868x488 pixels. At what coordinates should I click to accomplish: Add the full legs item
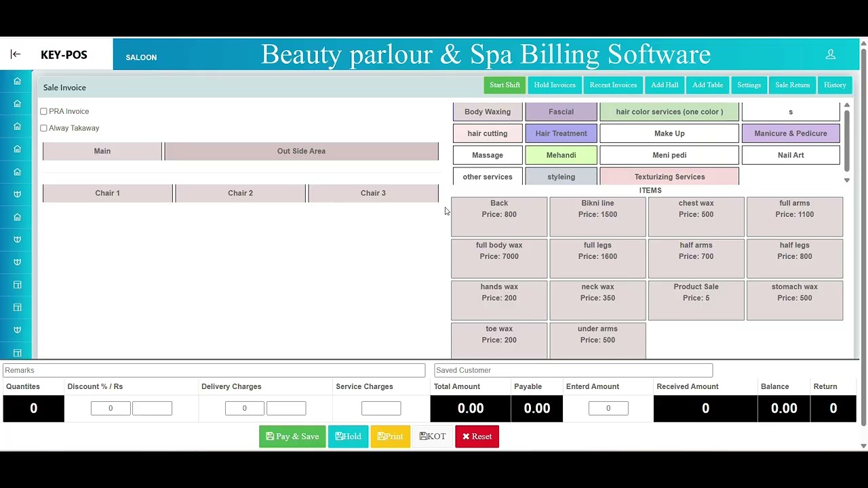tap(597, 258)
